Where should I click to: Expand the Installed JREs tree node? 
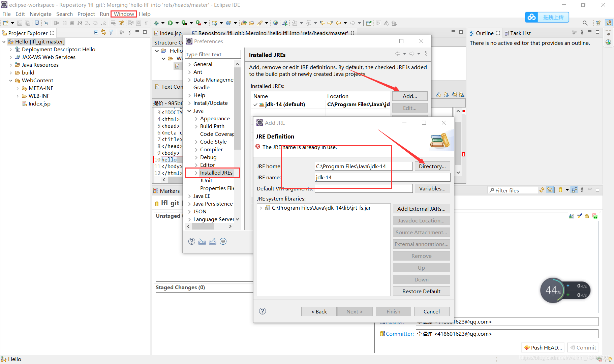[x=196, y=173]
